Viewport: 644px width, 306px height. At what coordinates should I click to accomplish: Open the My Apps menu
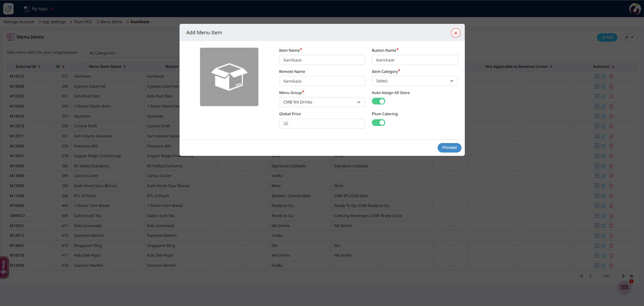(39, 9)
